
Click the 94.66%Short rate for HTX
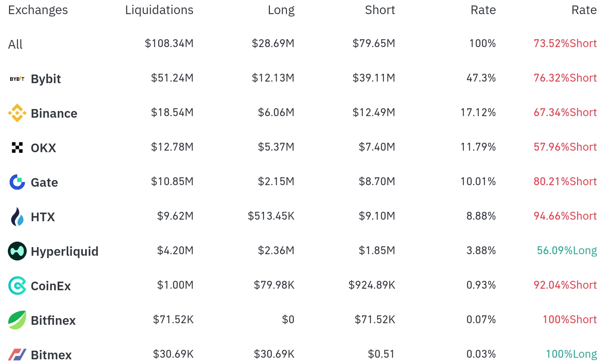pyautogui.click(x=565, y=216)
